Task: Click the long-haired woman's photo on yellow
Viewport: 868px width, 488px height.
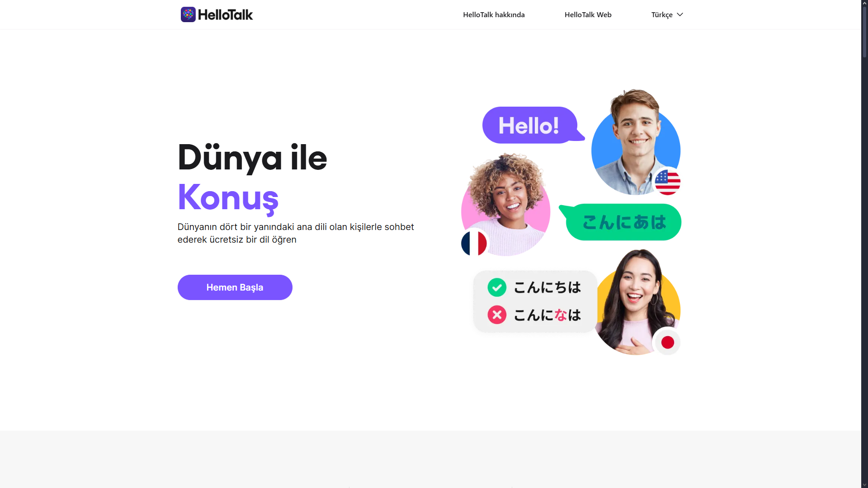Action: click(x=637, y=302)
